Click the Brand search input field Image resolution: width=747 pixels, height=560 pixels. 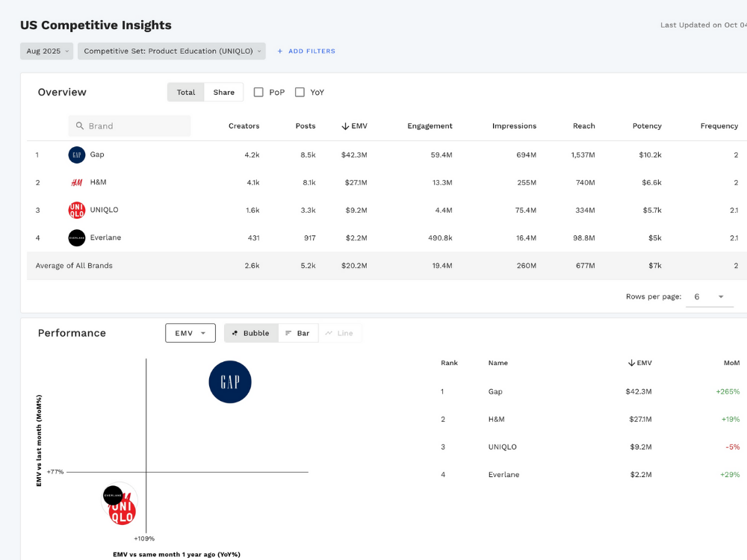coord(134,126)
